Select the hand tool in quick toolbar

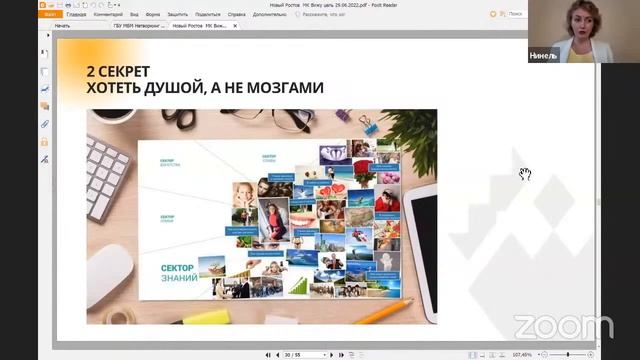click(x=110, y=5)
